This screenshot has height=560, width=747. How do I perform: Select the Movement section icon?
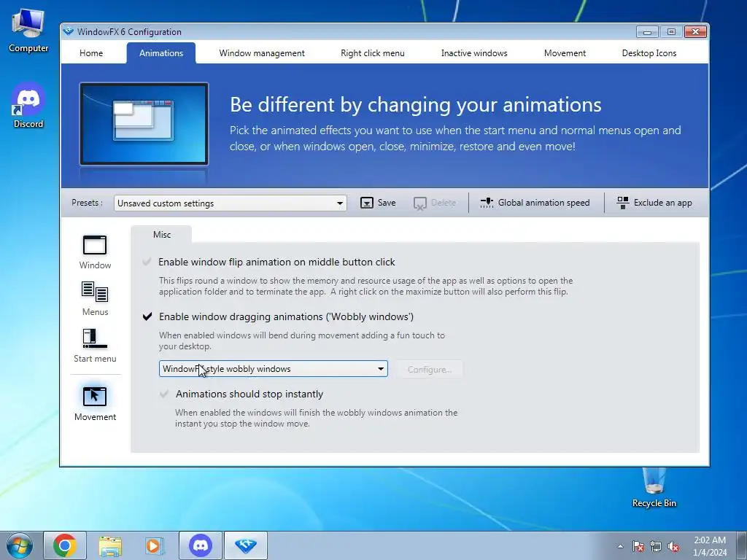click(x=95, y=396)
